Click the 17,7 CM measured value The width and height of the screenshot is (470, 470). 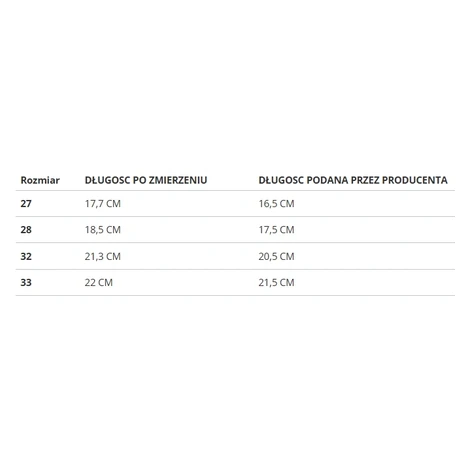(x=103, y=204)
